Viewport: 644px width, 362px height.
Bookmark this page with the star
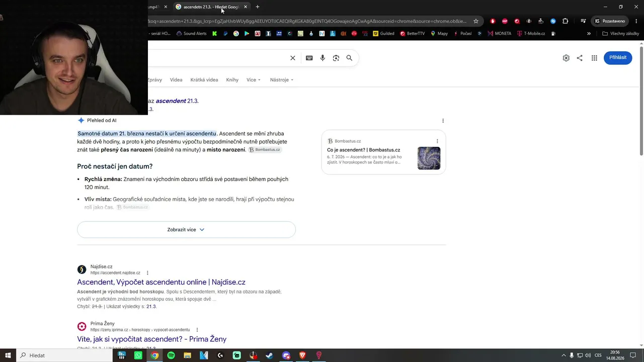pyautogui.click(x=476, y=21)
